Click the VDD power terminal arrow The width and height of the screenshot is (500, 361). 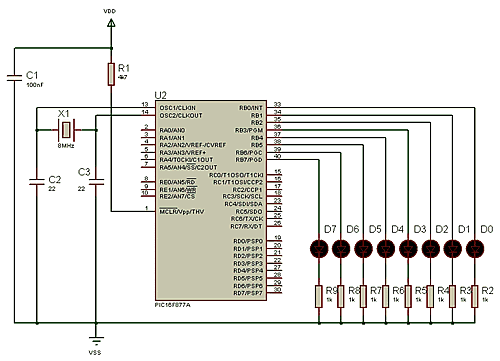[111, 23]
